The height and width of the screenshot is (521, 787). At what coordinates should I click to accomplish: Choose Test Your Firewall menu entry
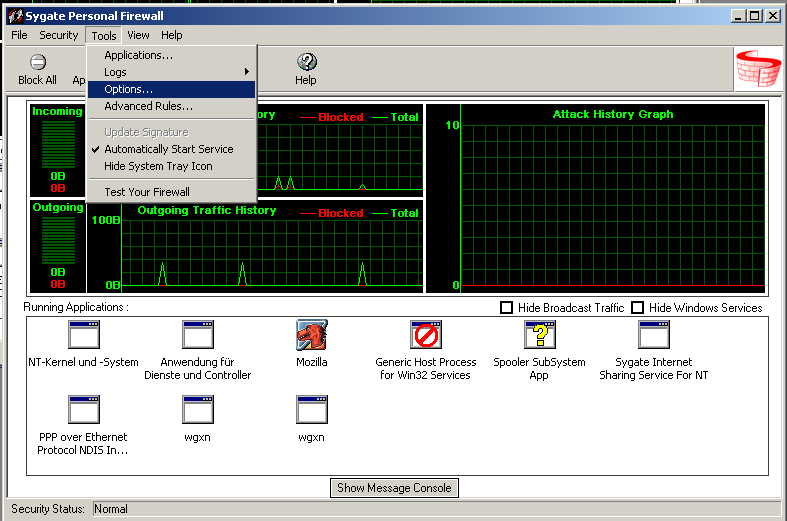coord(171,192)
